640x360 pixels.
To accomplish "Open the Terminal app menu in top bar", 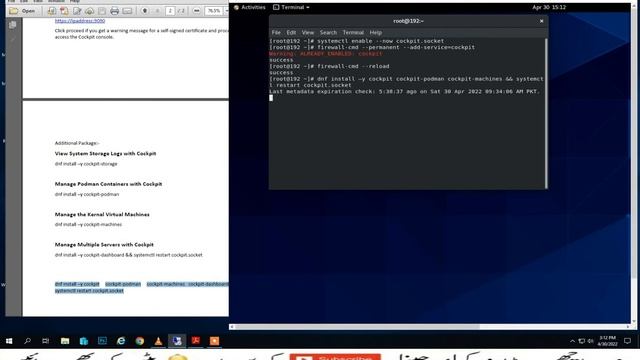I will point(291,7).
